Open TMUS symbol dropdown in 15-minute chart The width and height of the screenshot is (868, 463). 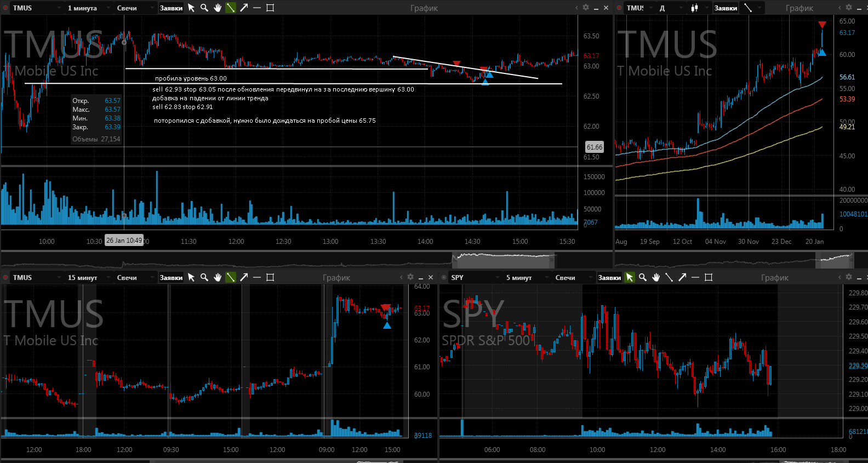coord(37,277)
